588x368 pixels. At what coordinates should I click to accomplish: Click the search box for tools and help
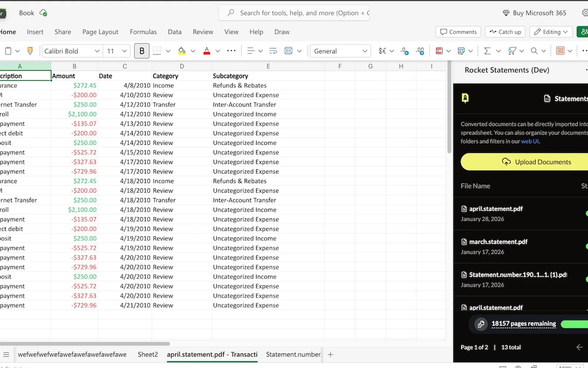(294, 13)
